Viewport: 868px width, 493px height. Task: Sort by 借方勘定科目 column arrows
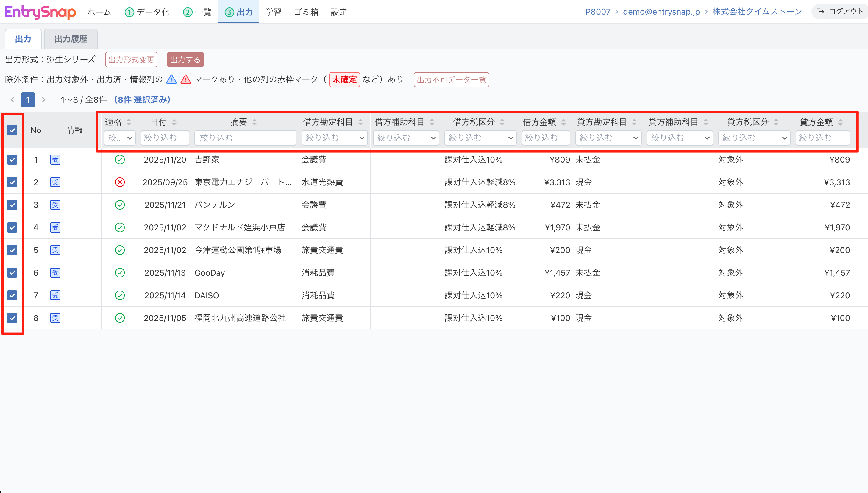pyautogui.click(x=360, y=122)
